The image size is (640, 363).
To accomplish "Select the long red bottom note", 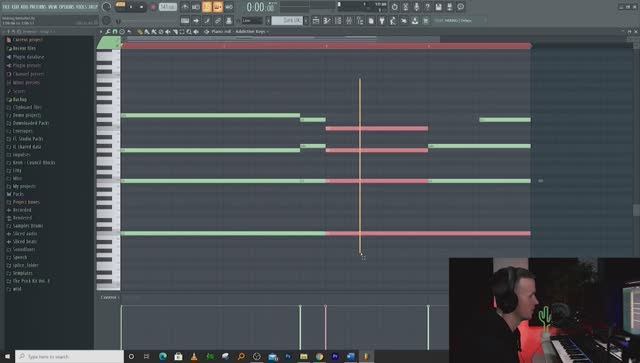I will click(x=428, y=234).
